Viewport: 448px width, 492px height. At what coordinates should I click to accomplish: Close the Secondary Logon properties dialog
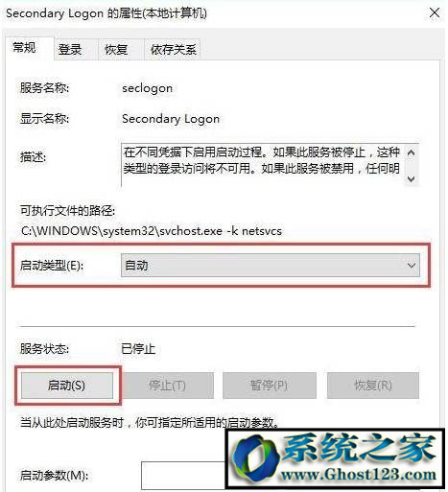(x=435, y=13)
